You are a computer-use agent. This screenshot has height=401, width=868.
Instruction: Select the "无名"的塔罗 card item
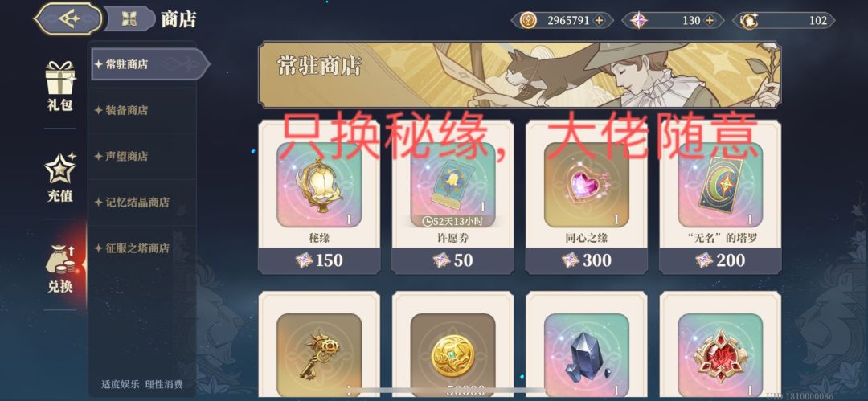pyautogui.click(x=720, y=198)
